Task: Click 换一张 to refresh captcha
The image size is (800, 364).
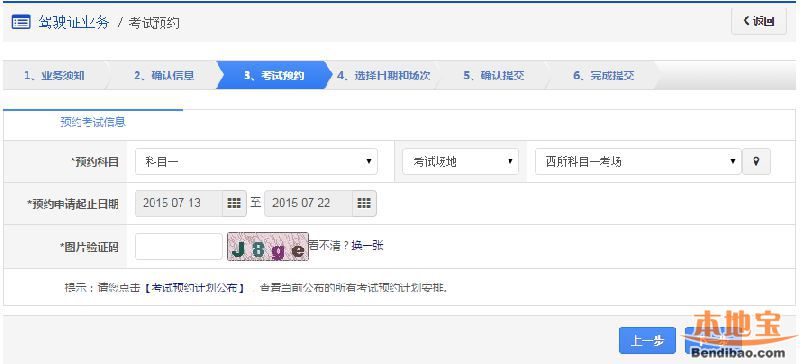Action: click(367, 246)
